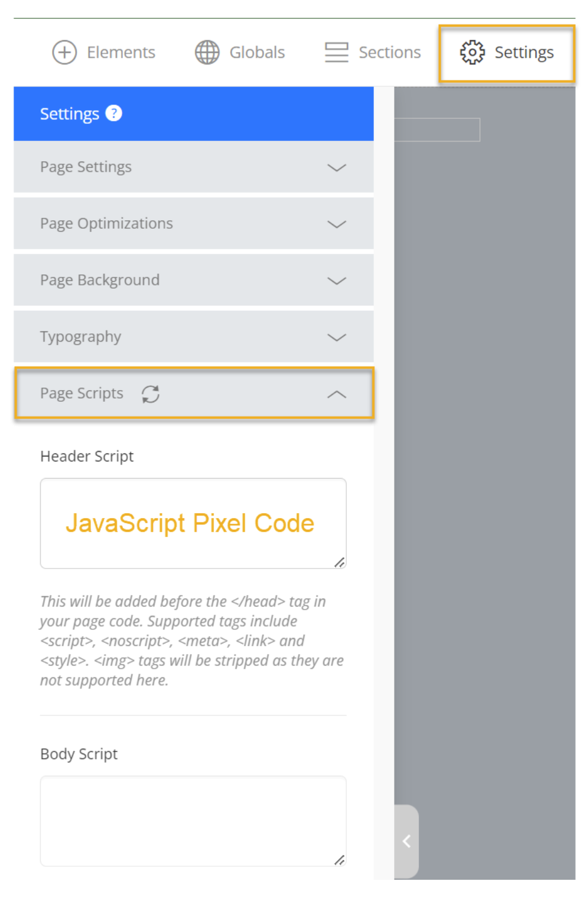Click the Elements plus-circle icon

pos(65,52)
